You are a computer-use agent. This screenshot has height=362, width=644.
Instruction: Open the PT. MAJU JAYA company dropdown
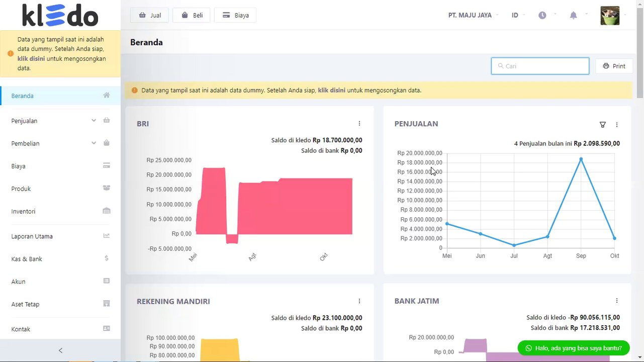[473, 15]
